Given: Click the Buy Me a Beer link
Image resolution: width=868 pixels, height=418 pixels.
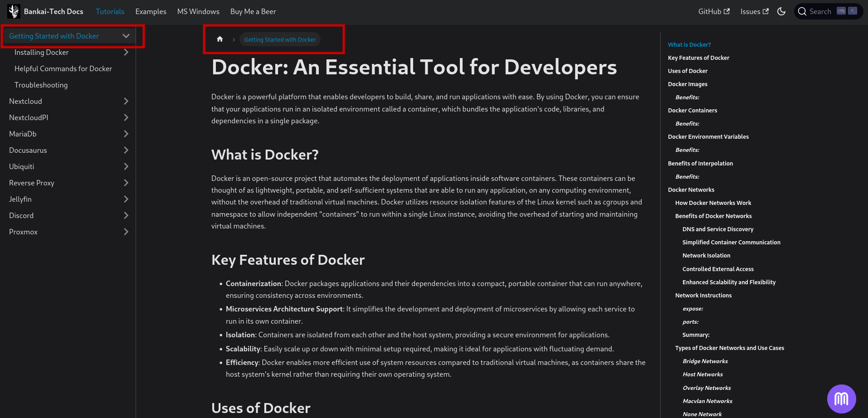Looking at the screenshot, I should pyautogui.click(x=253, y=11).
